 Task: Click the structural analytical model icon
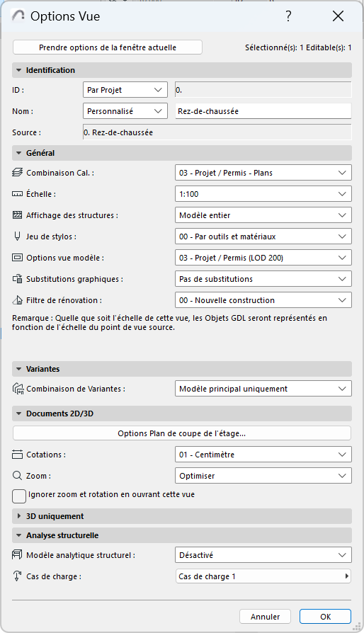[18, 555]
